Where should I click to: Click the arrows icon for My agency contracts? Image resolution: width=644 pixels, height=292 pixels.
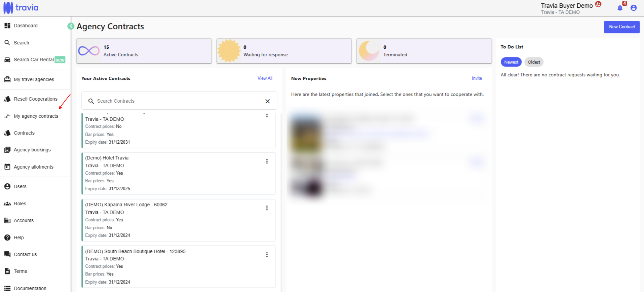[x=7, y=116]
